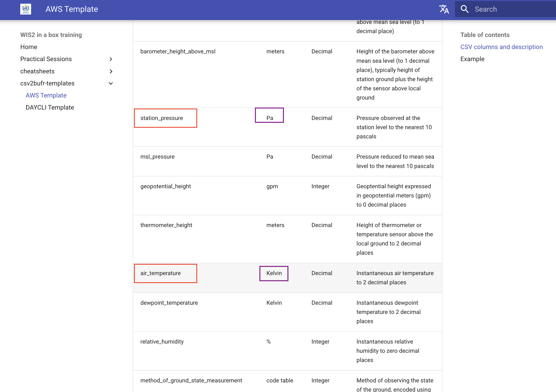Click Kelvin unit for air_temperature

274,273
